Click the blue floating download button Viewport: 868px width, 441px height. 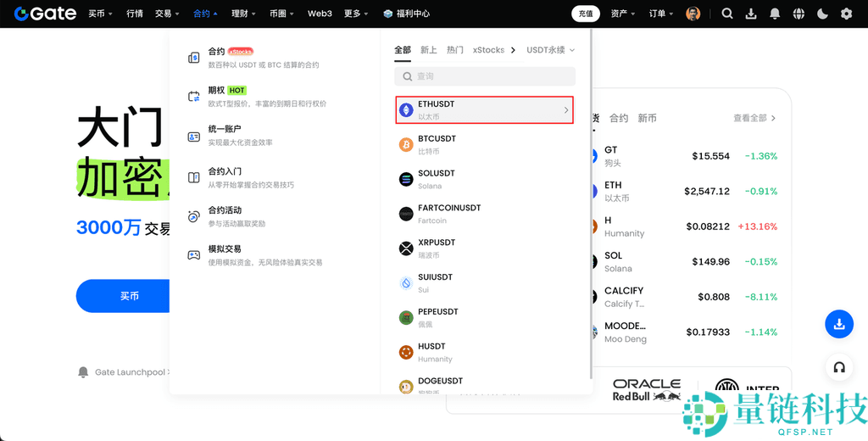(x=839, y=324)
